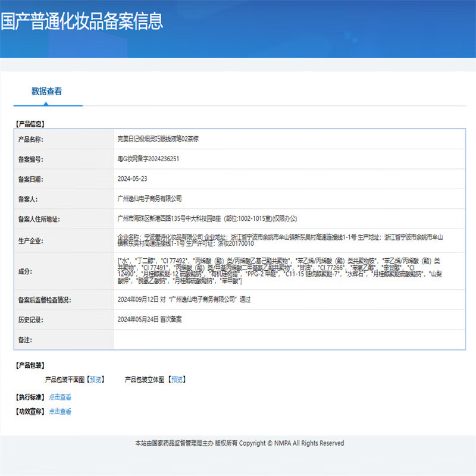
Task: Click the registrant 广州逸仙电子商务有限公司 in 备案人 row
Action: [x=150, y=199]
